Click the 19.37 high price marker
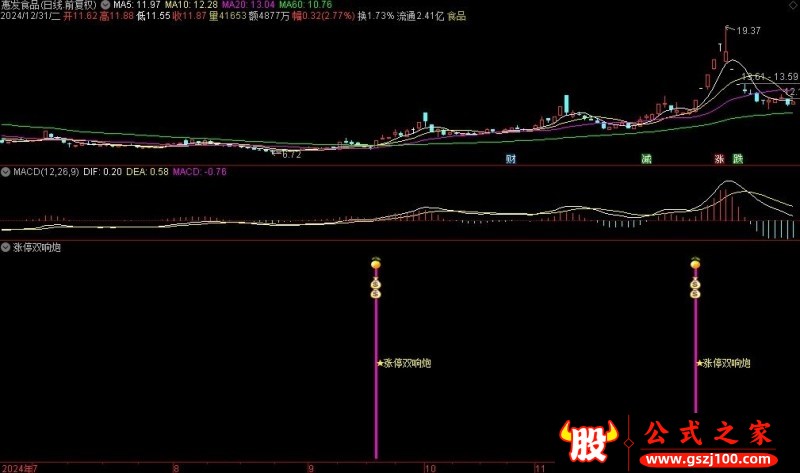 [748, 31]
